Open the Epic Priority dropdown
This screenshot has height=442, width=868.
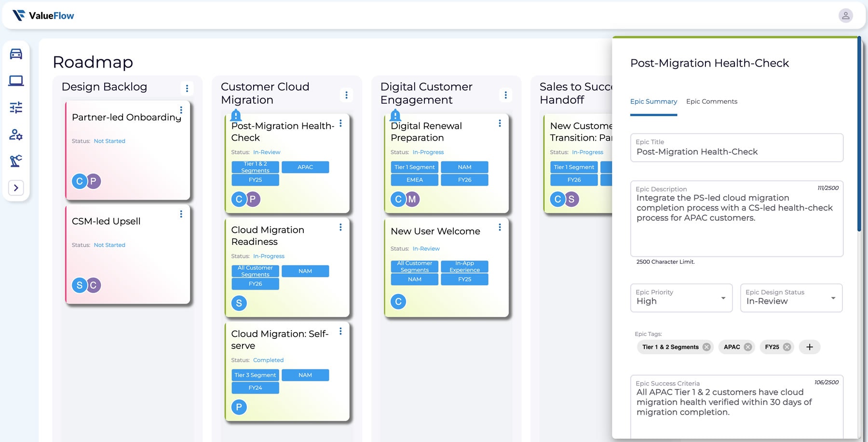pos(681,298)
